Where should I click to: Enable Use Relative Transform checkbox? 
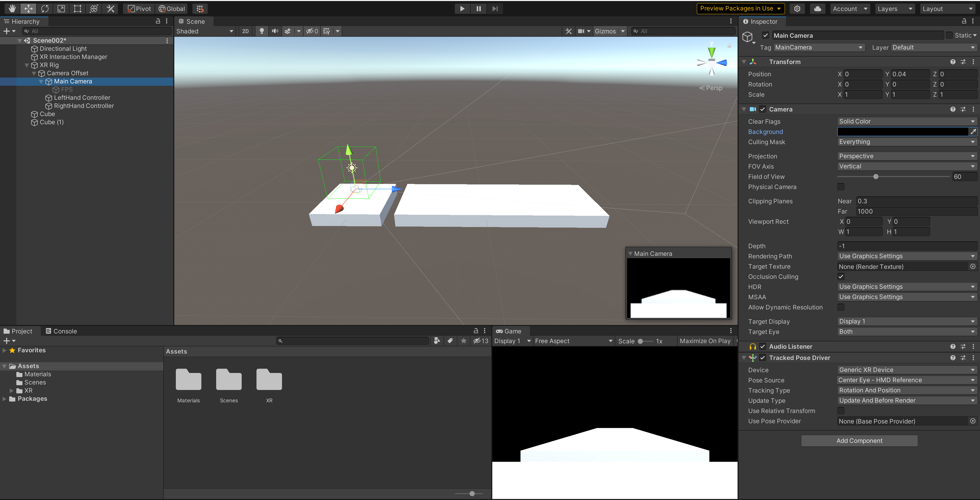point(841,411)
